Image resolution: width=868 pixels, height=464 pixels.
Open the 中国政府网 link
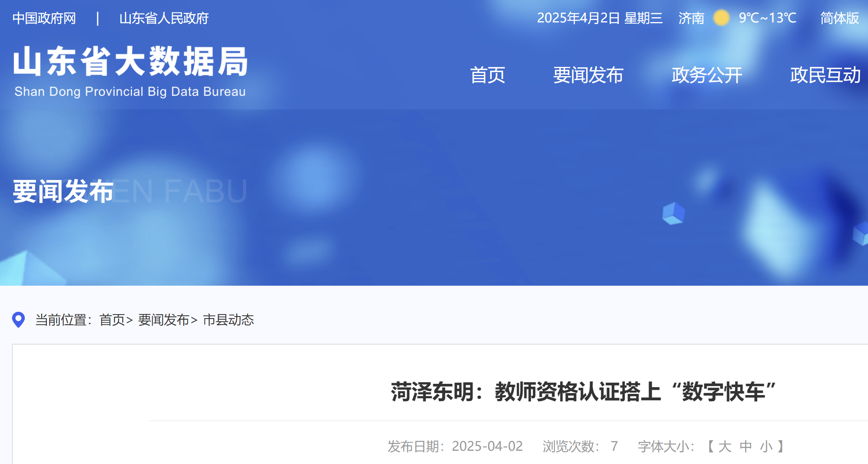(45, 18)
